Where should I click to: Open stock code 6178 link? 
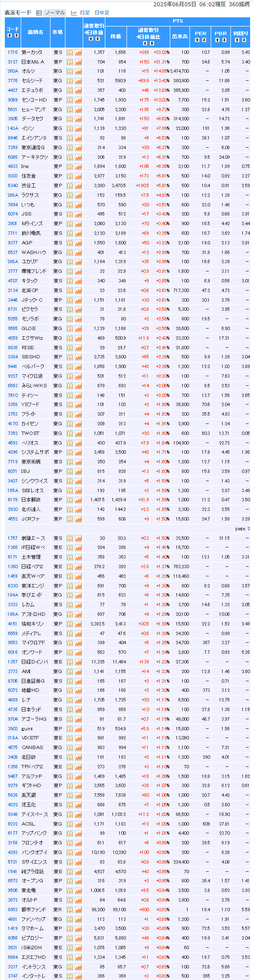coord(13,500)
